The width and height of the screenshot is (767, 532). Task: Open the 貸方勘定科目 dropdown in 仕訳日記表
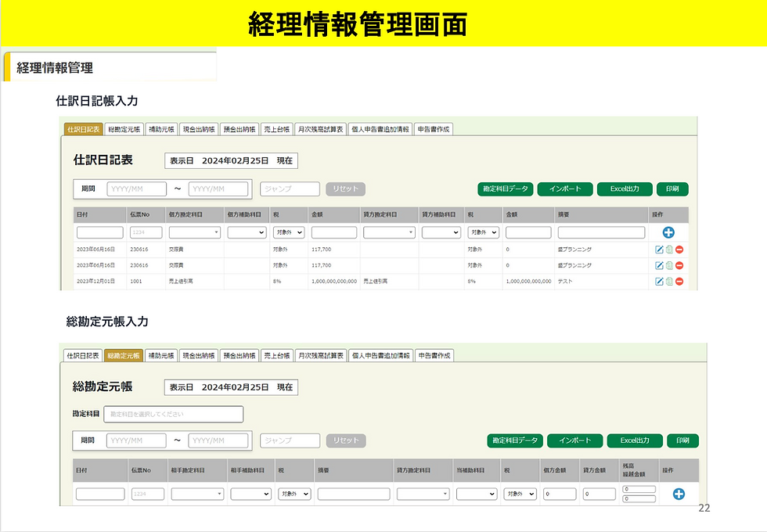[x=390, y=232]
